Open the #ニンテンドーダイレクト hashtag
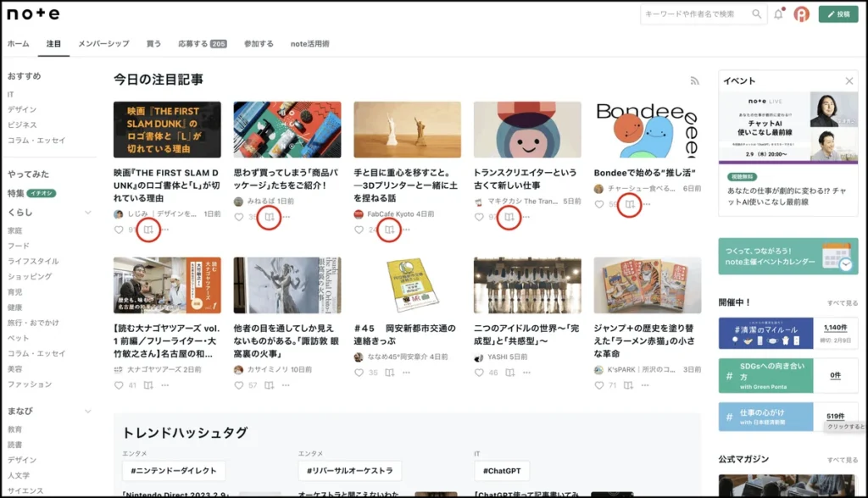Viewport: 868px width, 498px height. (173, 471)
